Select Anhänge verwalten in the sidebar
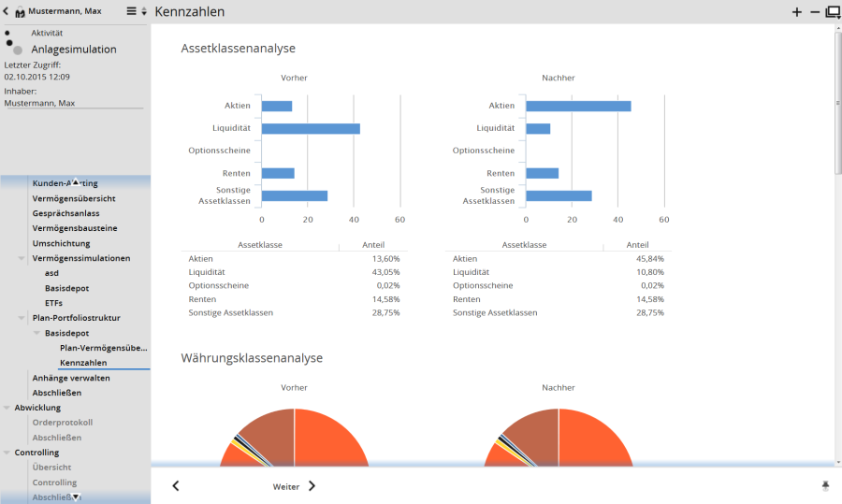The width and height of the screenshot is (842, 504). tap(71, 378)
